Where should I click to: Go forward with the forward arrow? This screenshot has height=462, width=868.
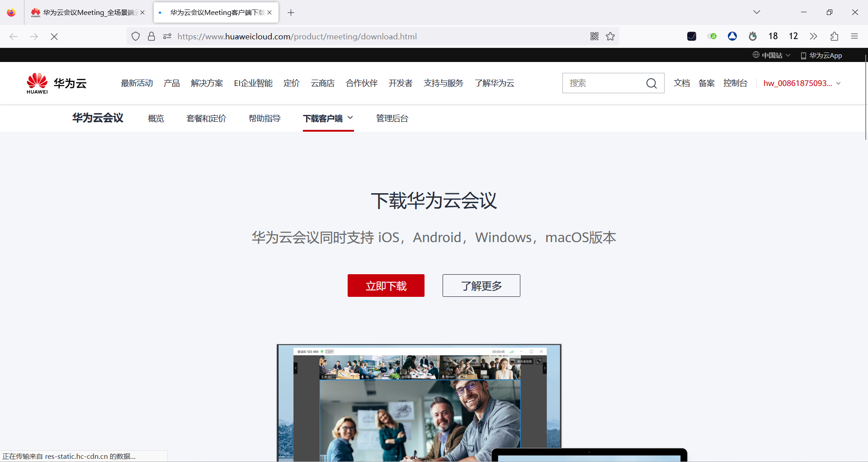click(x=34, y=37)
